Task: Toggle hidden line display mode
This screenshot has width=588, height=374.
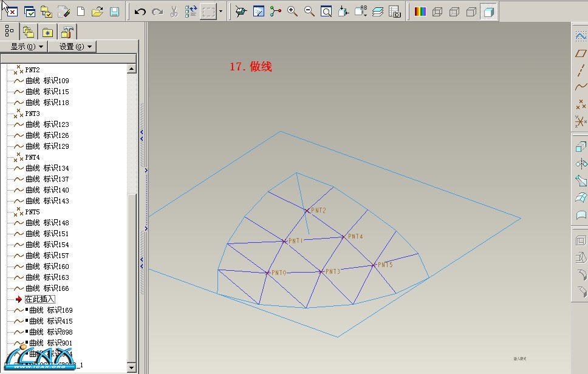Action: (x=454, y=12)
